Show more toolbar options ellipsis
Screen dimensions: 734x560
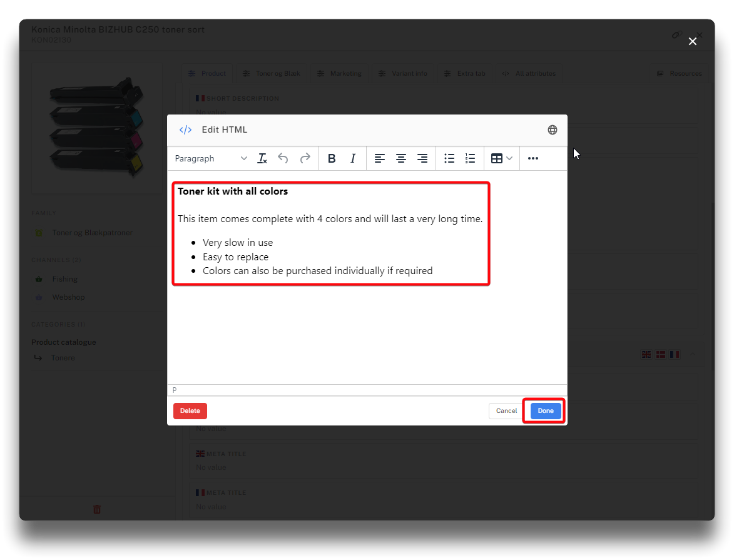click(533, 159)
